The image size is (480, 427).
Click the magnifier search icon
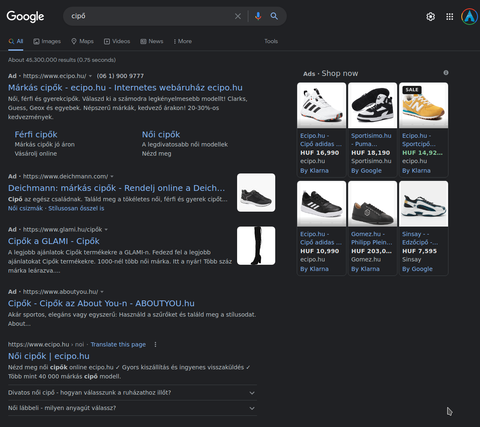274,16
